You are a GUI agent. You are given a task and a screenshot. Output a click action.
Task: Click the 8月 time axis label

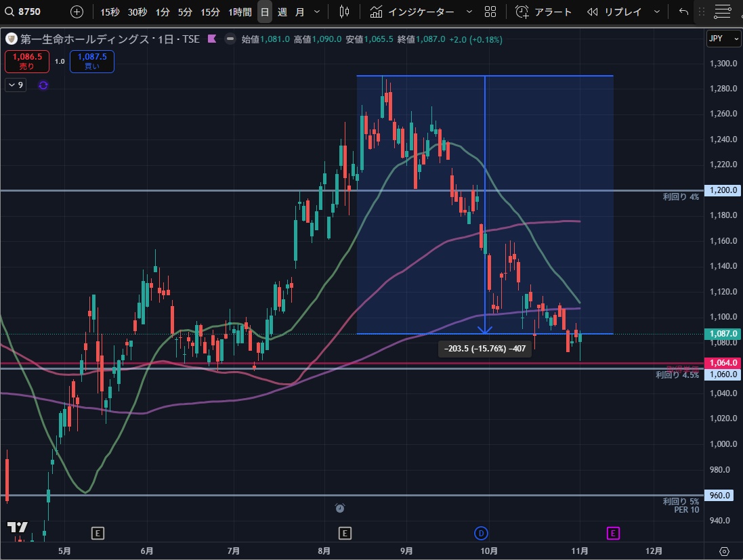pos(324,551)
